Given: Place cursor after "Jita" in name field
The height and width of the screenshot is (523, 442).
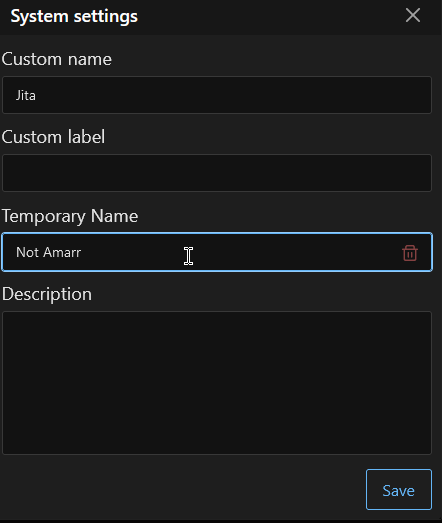Looking at the screenshot, I should click(x=37, y=95).
